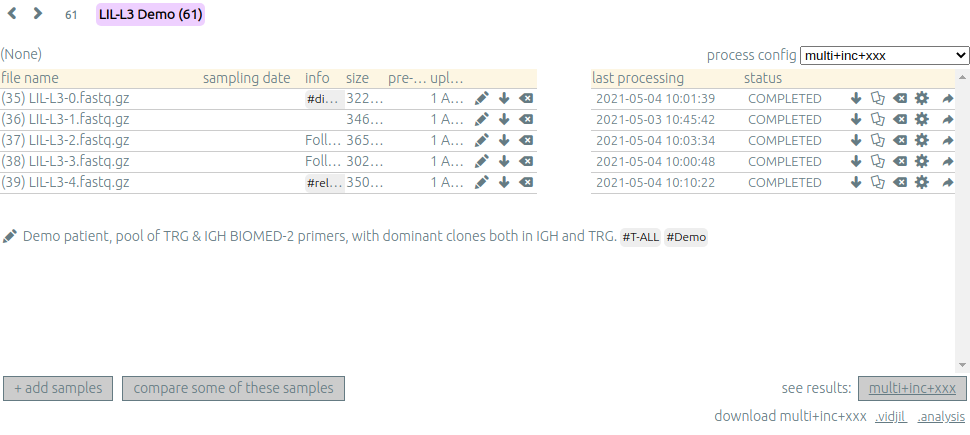The width and height of the screenshot is (970, 435).
Task: Download the .vidjil file link
Action: coord(891,417)
